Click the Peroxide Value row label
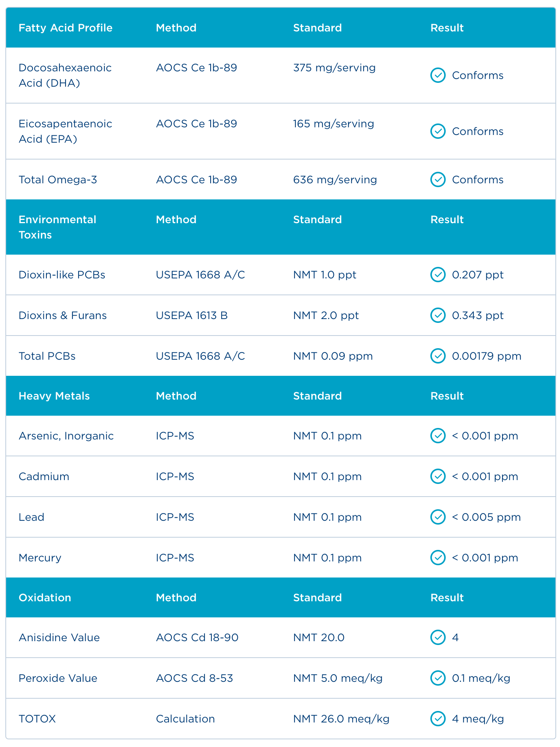Viewport: 560px width, 747px height. (x=58, y=678)
